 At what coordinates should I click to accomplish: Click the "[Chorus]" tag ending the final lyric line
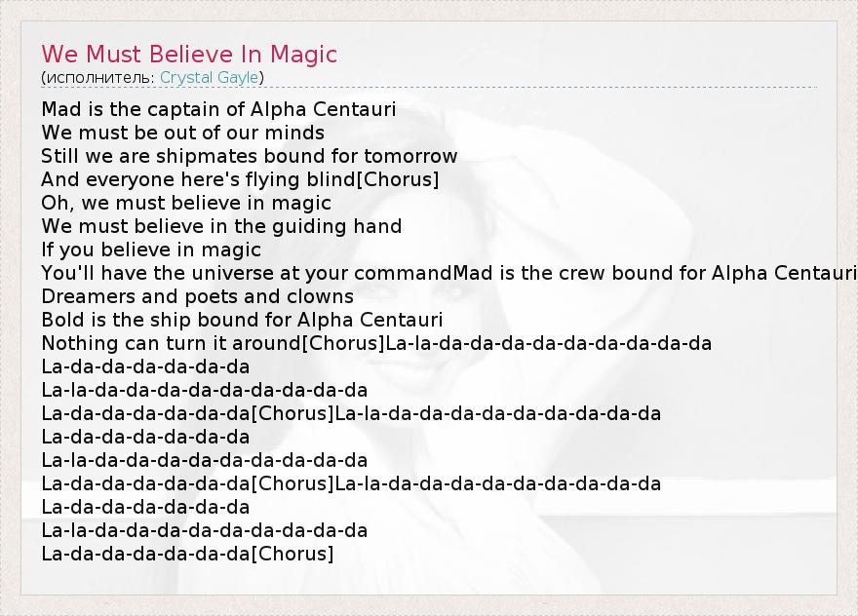292,554
